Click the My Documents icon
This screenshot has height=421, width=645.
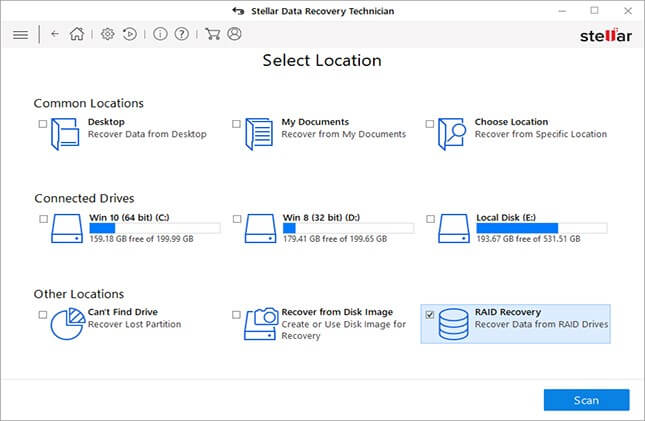coord(259,134)
